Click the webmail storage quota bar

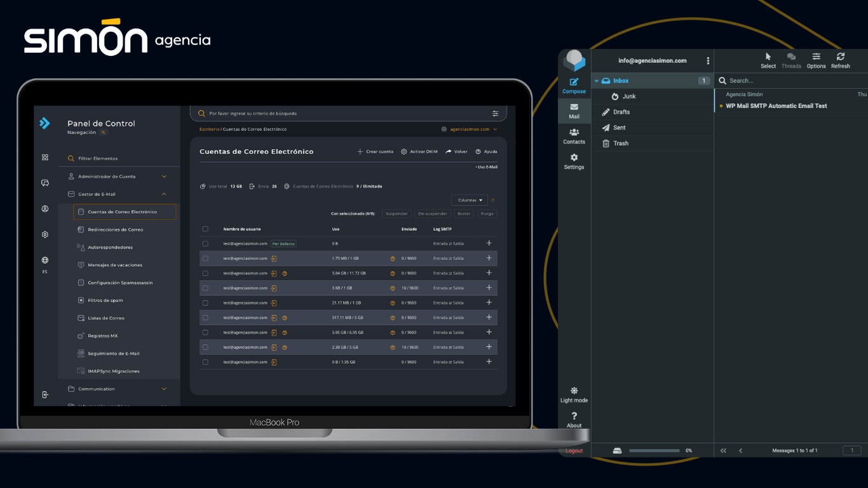pos(654,451)
